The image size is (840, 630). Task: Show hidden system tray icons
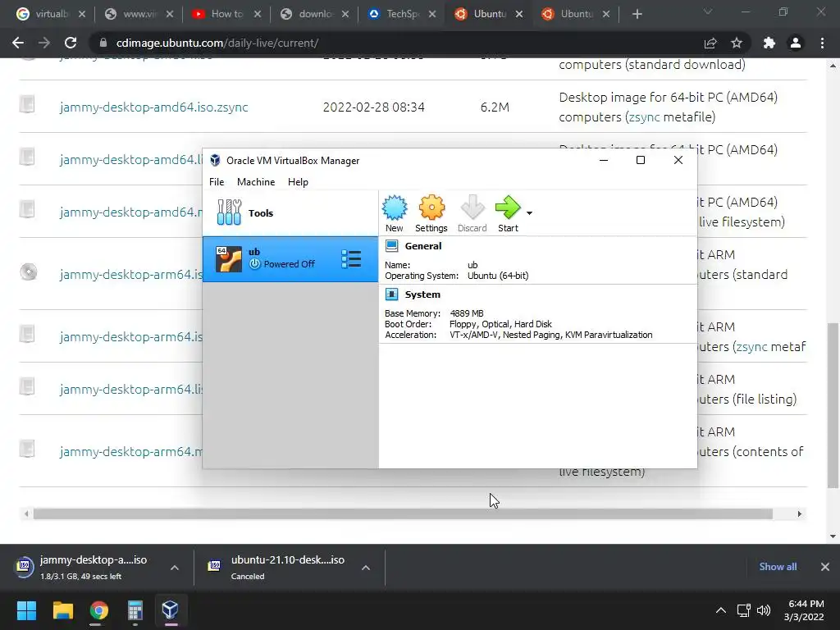click(721, 610)
